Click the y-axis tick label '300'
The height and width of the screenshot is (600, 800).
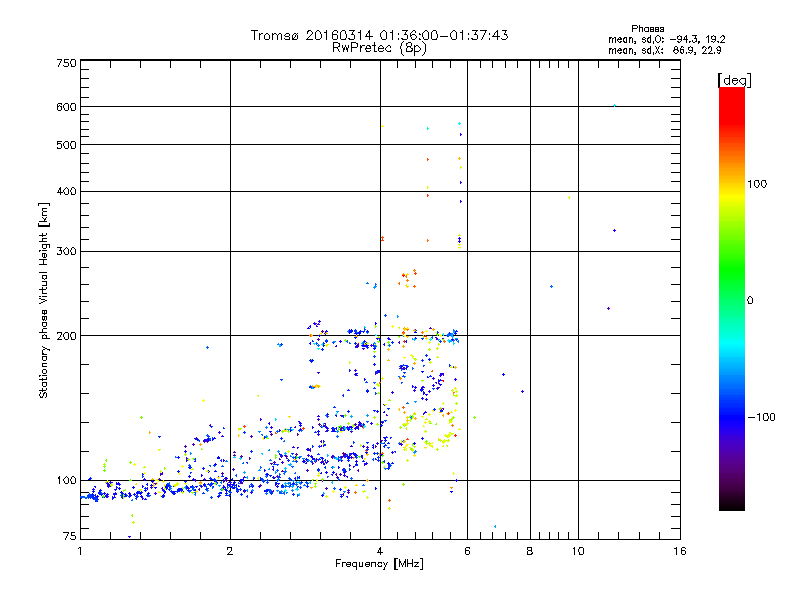(x=67, y=252)
